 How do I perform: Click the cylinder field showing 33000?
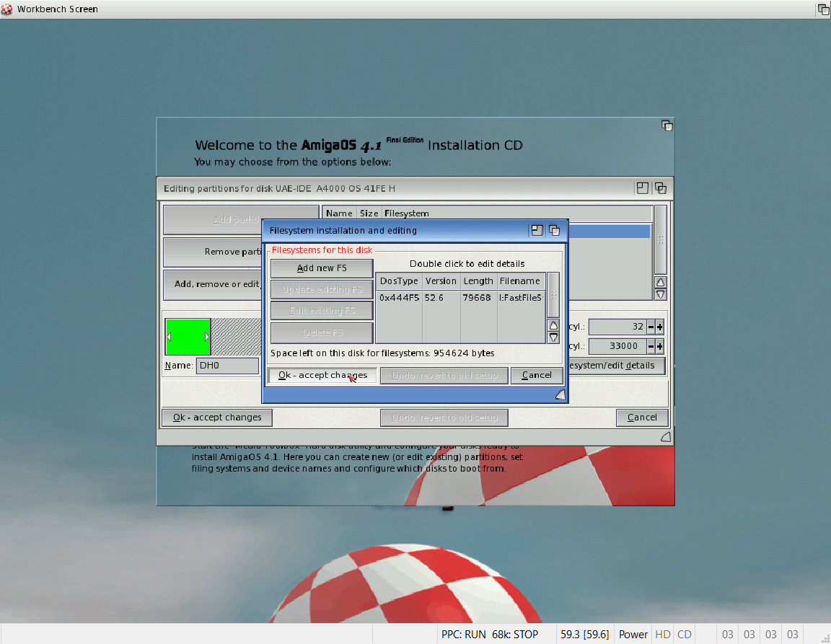[617, 347]
